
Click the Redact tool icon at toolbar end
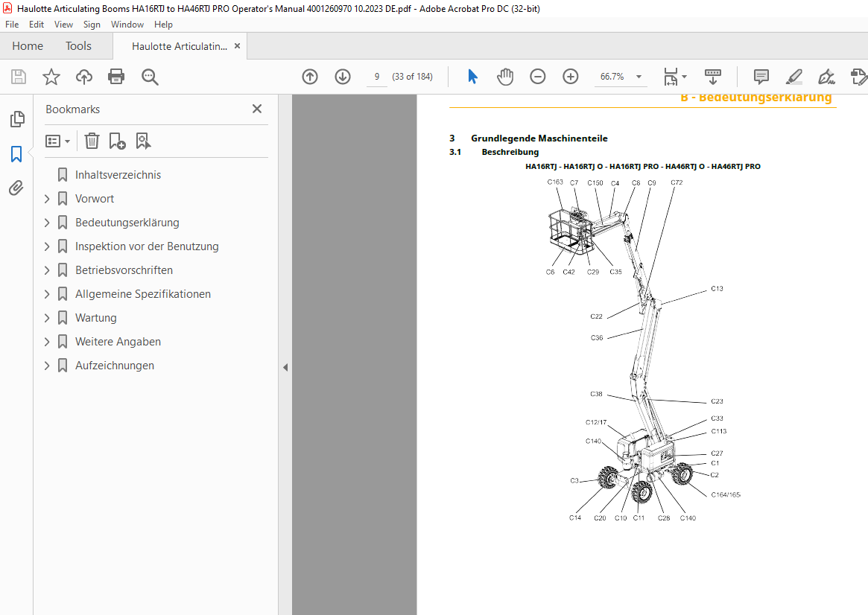click(858, 77)
